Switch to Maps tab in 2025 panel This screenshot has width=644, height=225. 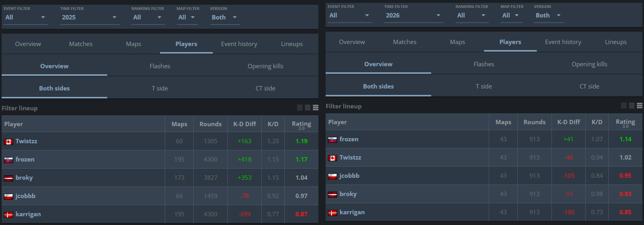[133, 44]
